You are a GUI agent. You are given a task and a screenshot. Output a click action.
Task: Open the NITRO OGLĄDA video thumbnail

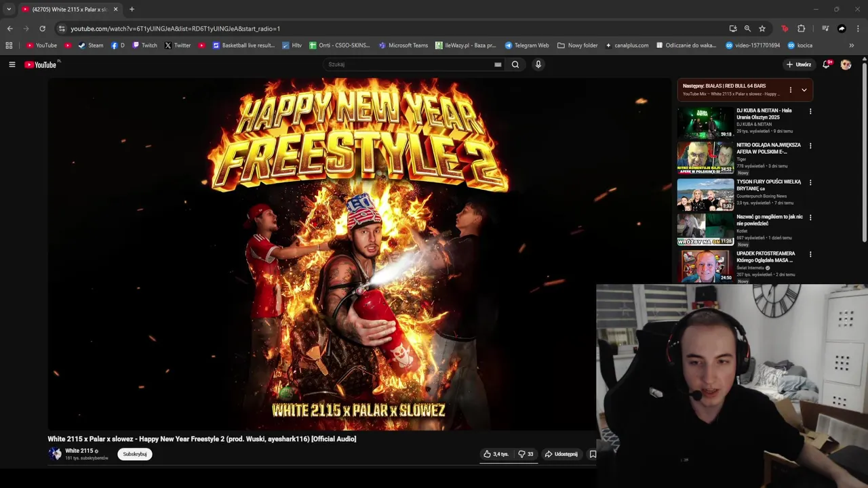705,157
